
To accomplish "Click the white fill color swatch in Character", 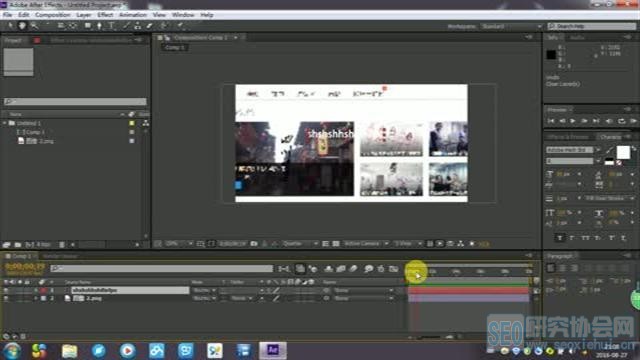I will 623,152.
